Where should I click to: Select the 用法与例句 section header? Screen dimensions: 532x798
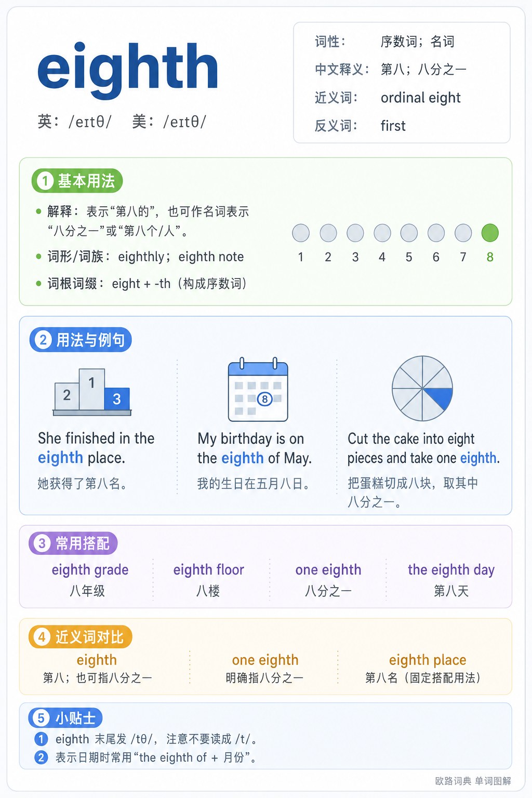[81, 340]
